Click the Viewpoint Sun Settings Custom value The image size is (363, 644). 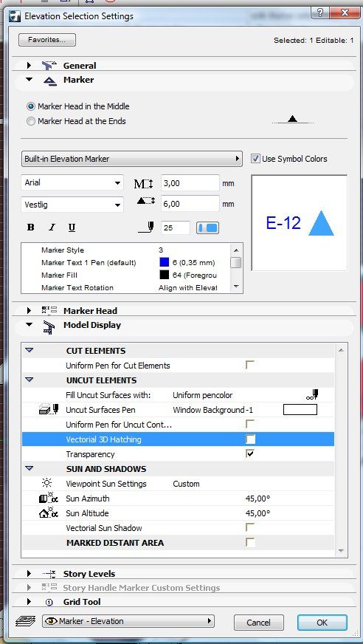coord(186,484)
